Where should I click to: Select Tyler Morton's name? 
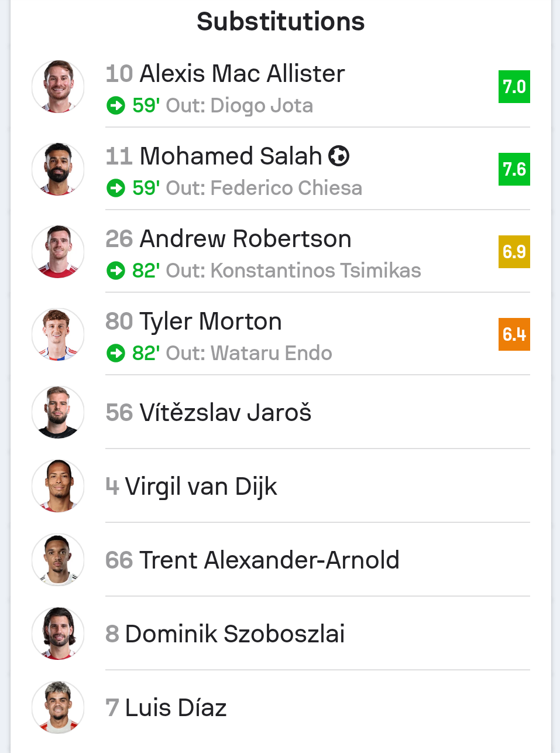[x=210, y=321]
